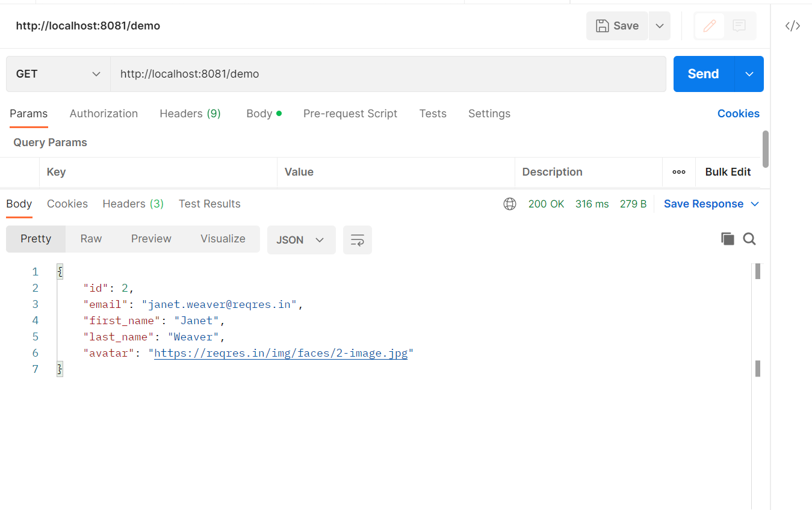The height and width of the screenshot is (510, 812).
Task: Select the Raw view
Action: point(91,239)
